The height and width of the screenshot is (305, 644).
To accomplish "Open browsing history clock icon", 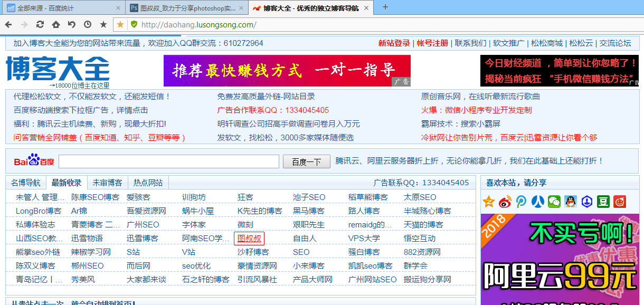I will [x=88, y=24].
